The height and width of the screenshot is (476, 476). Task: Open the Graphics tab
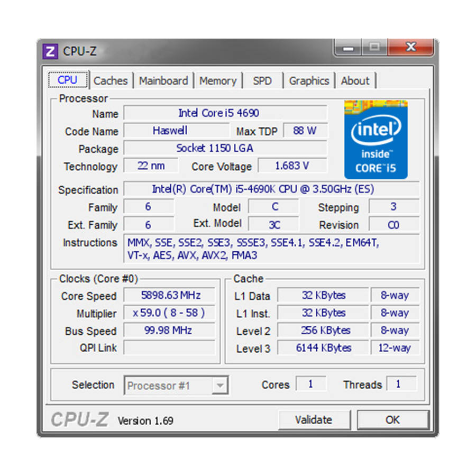[309, 81]
